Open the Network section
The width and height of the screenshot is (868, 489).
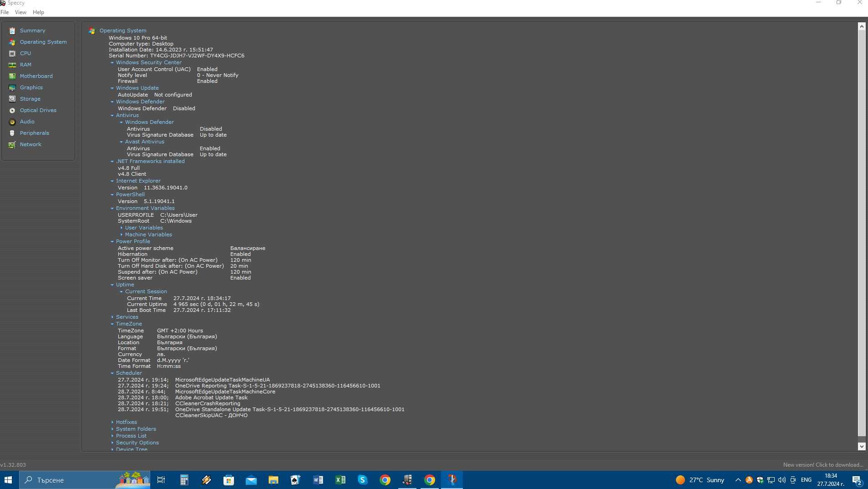click(x=30, y=144)
